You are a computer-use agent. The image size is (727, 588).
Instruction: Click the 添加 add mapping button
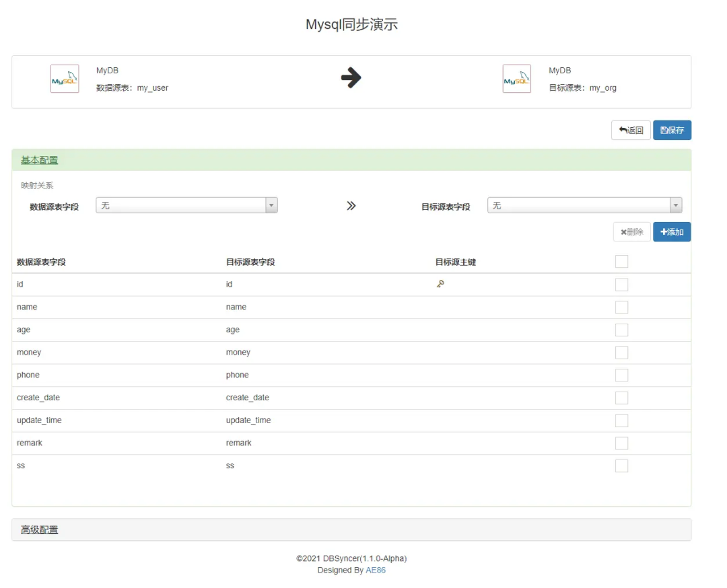(x=672, y=232)
